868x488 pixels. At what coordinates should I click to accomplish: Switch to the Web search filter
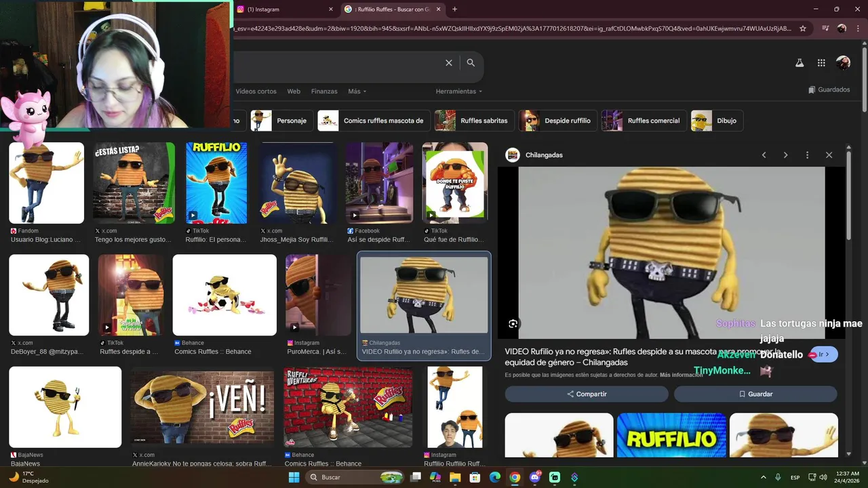(294, 91)
